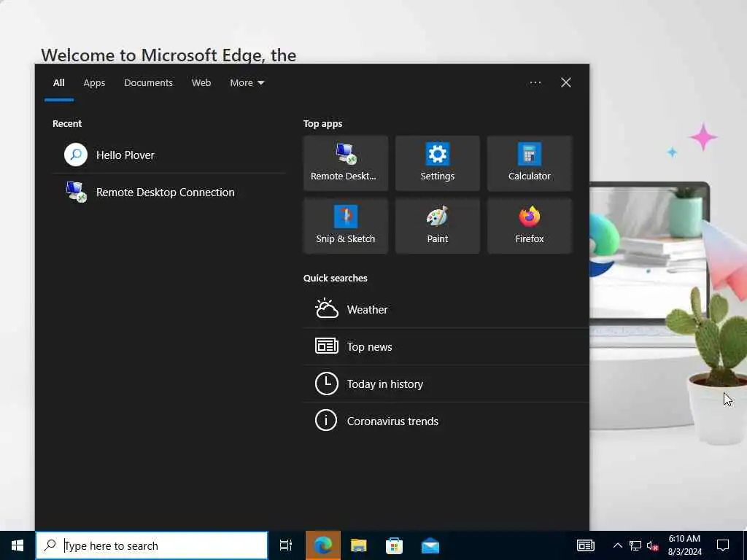Click the Type here to search box

(x=152, y=545)
